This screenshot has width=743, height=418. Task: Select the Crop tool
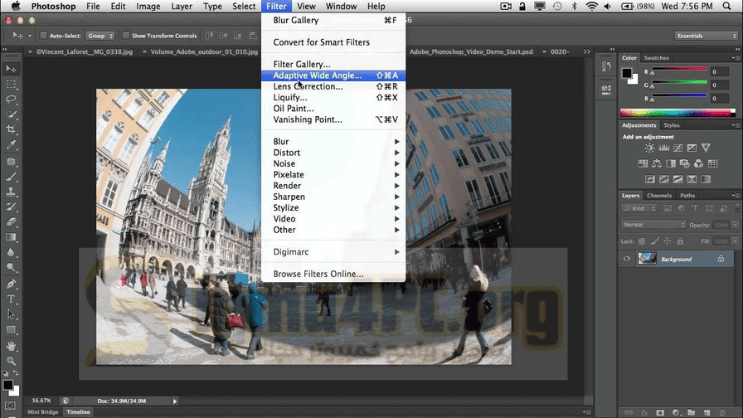(11, 129)
